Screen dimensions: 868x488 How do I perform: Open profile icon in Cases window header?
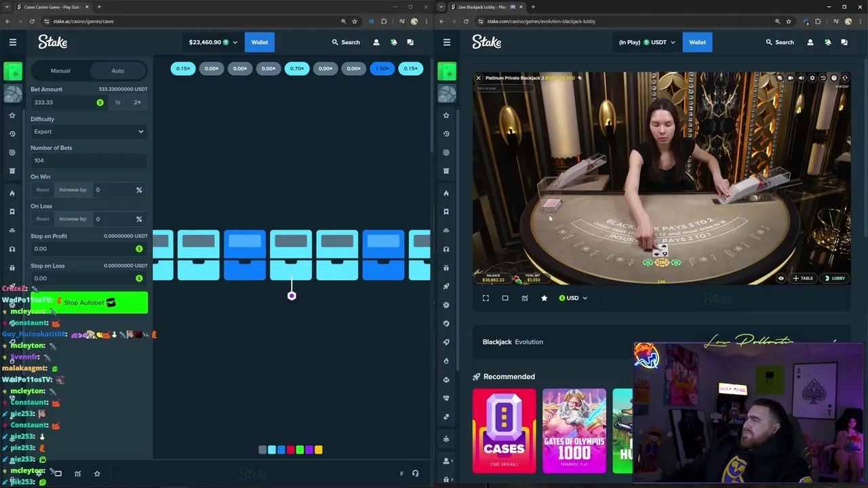click(376, 42)
